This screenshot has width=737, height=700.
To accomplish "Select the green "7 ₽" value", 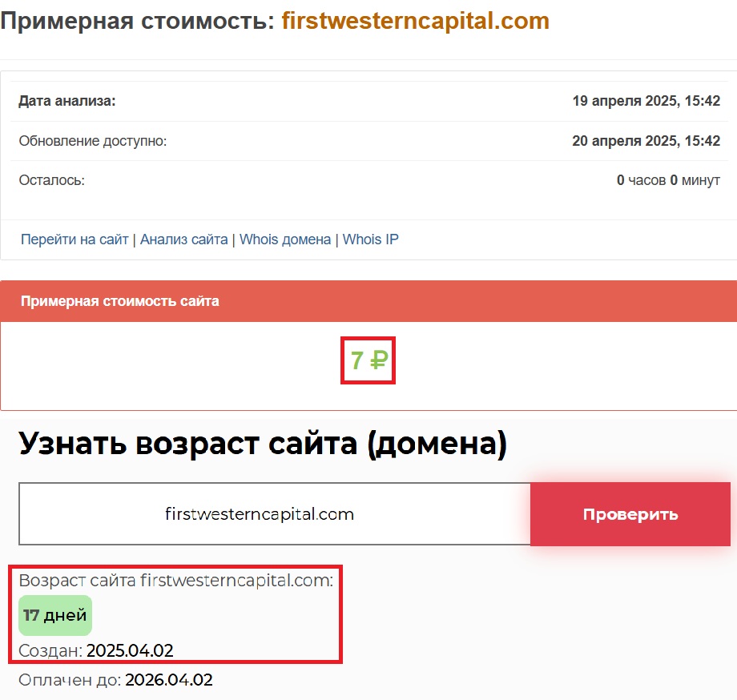I will point(368,360).
